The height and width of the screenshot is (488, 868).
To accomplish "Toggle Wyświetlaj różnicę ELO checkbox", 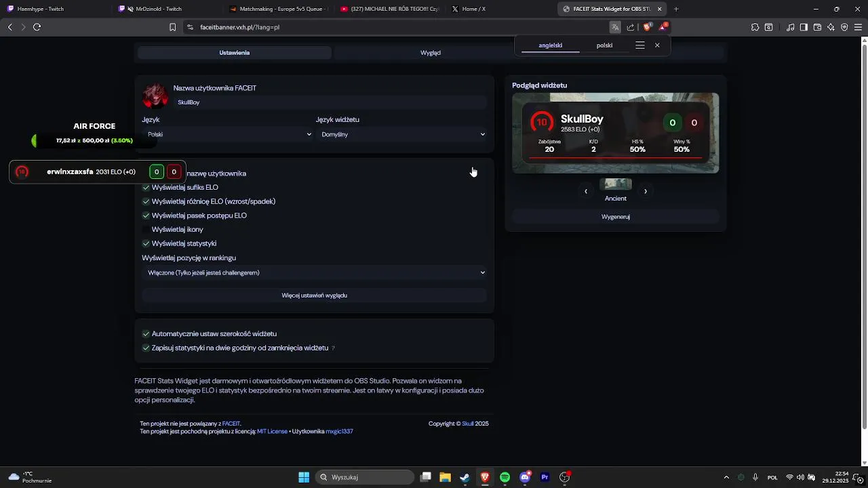I will coord(146,201).
